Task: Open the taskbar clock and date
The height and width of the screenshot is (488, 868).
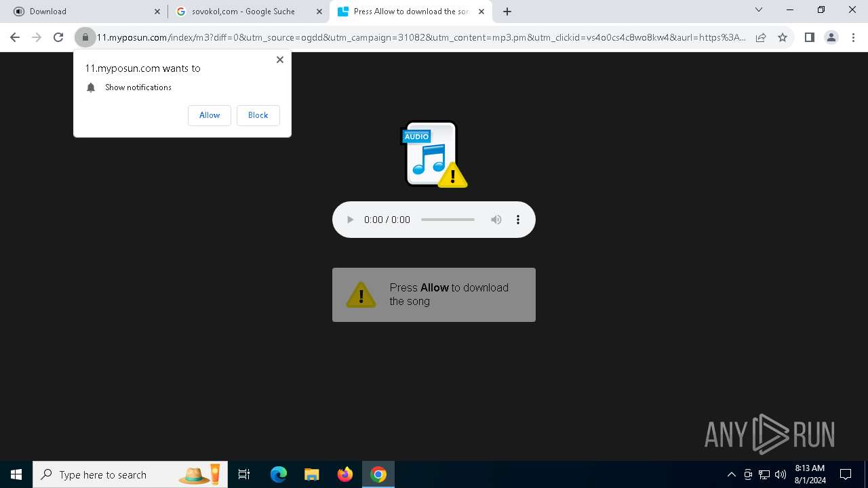Action: click(810, 474)
